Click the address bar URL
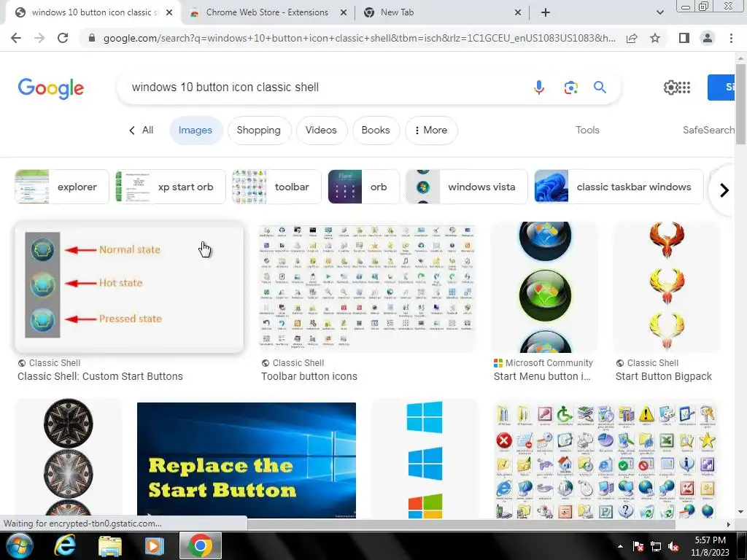 359,38
